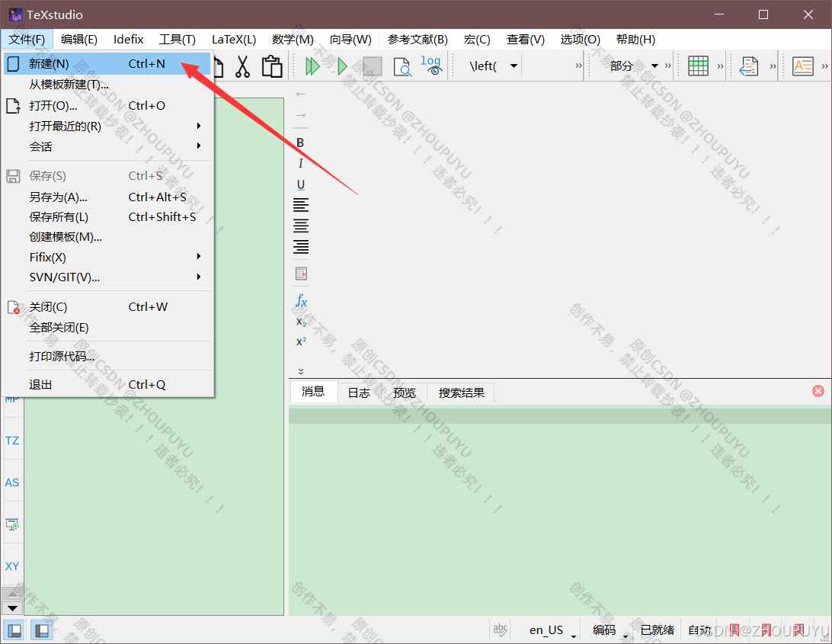Expand the SVN/GIT(V)... submenu
The width and height of the screenshot is (832, 644).
click(107, 277)
